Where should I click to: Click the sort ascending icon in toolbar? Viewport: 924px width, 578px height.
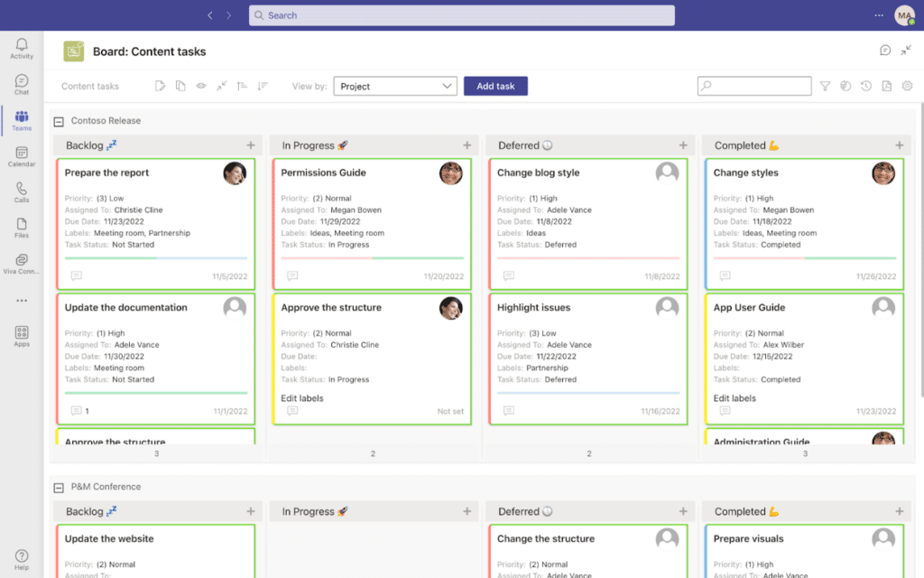(242, 86)
